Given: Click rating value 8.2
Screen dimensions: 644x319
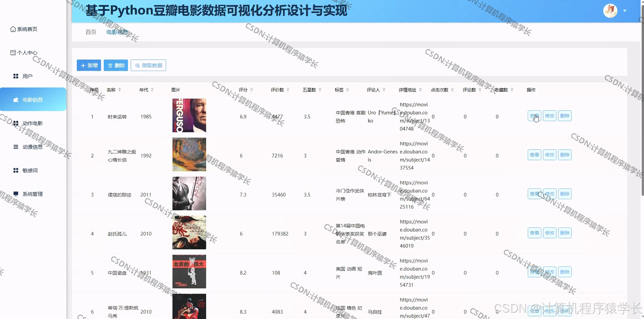Looking at the screenshot, I should (243, 273).
